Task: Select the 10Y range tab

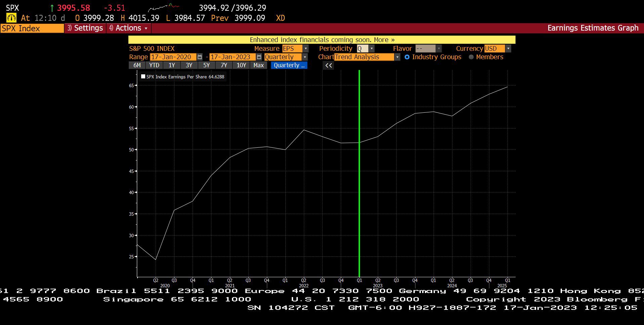Action: pyautogui.click(x=241, y=65)
